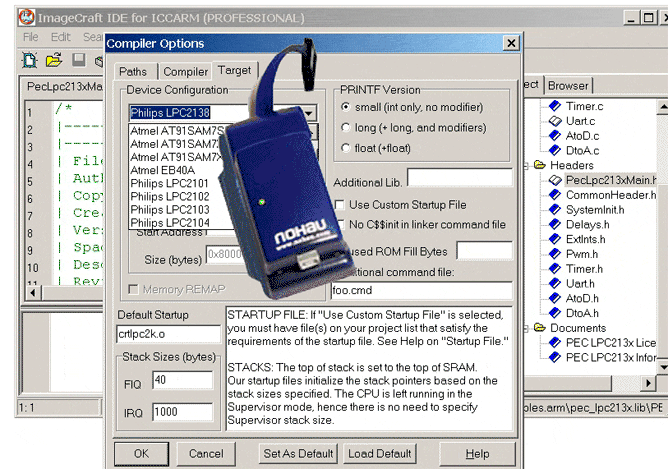Click the Timer.h file icon
The image size is (668, 469).
[555, 268]
